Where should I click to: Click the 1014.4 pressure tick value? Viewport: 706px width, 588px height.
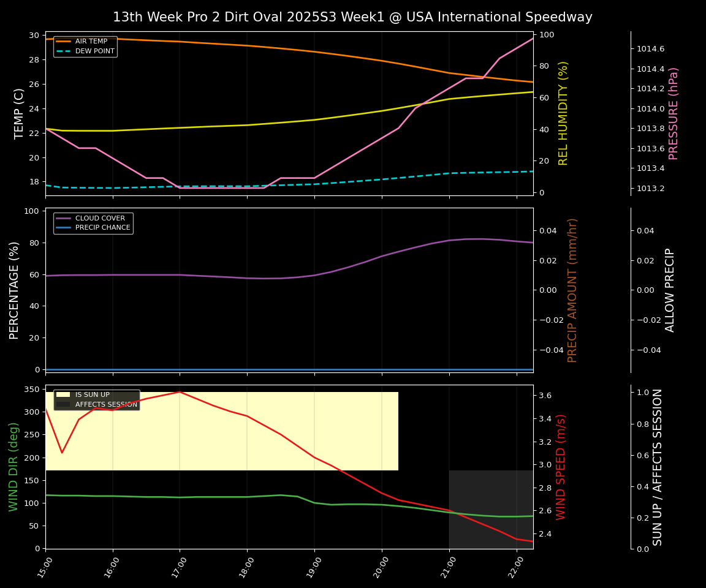pos(651,69)
